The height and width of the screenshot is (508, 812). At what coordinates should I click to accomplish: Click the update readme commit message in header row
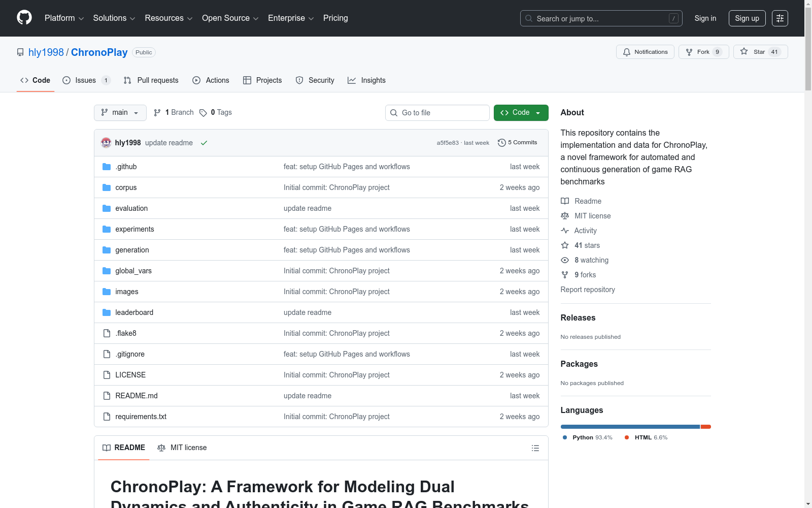[169, 143]
